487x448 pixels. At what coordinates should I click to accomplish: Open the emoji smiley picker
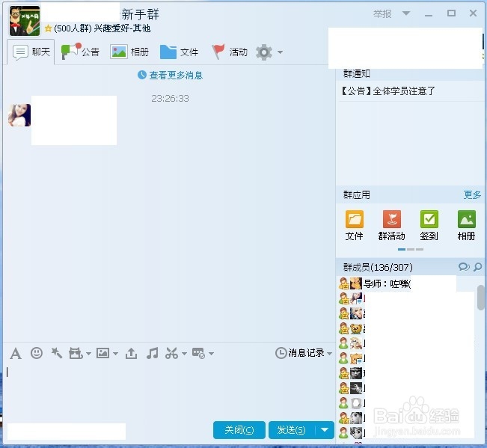click(37, 353)
